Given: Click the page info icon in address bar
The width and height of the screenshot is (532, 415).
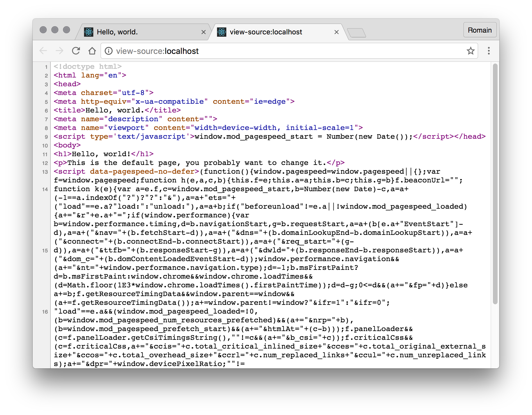Looking at the screenshot, I should coord(108,51).
